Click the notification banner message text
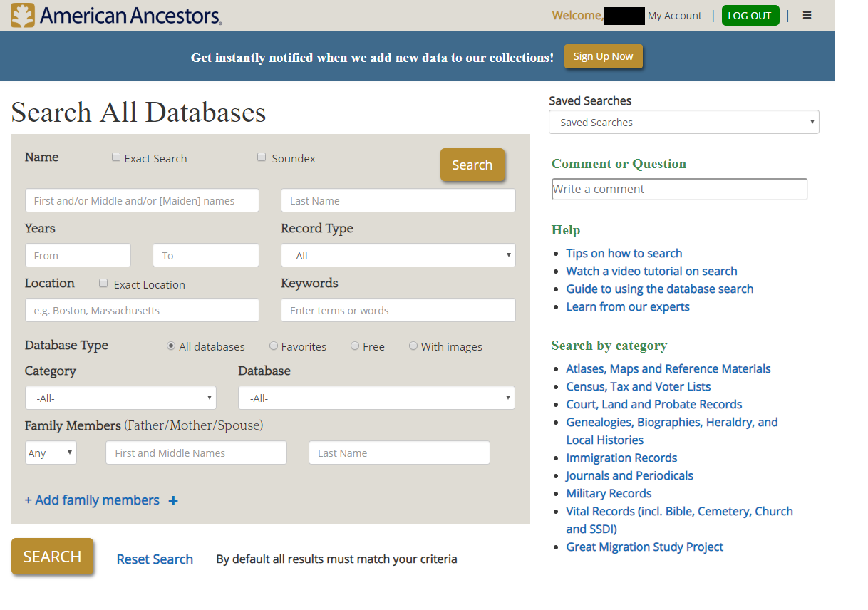 pos(372,58)
